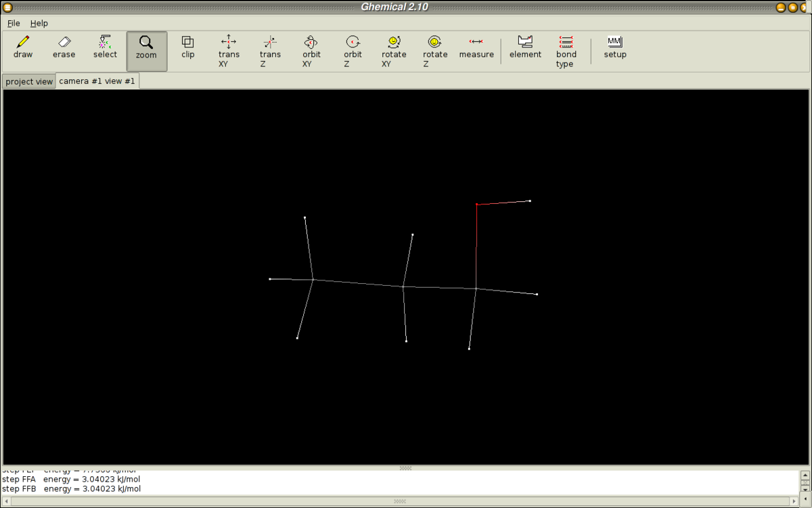Choose the trans Z tool
Screen dimensions: 812x508
[270, 51]
